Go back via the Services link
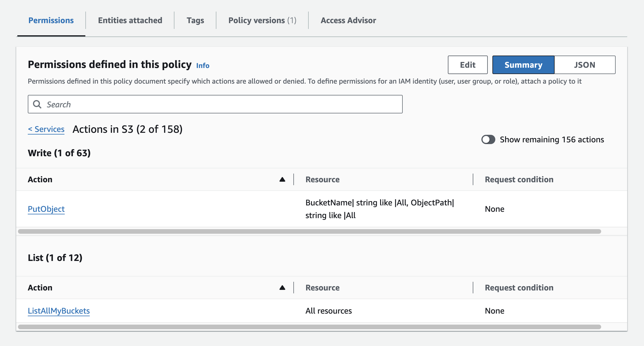Screen dimensions: 644x346 pos(46,129)
